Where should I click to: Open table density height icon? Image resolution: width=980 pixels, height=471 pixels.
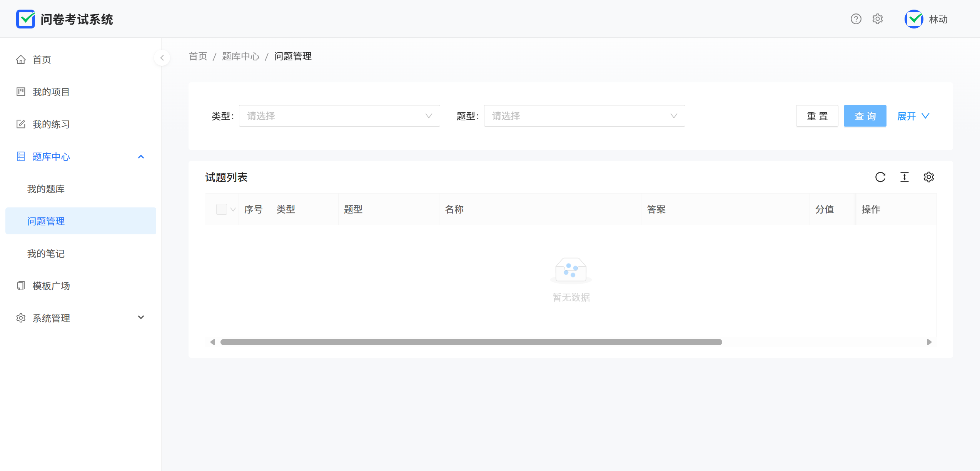point(905,177)
